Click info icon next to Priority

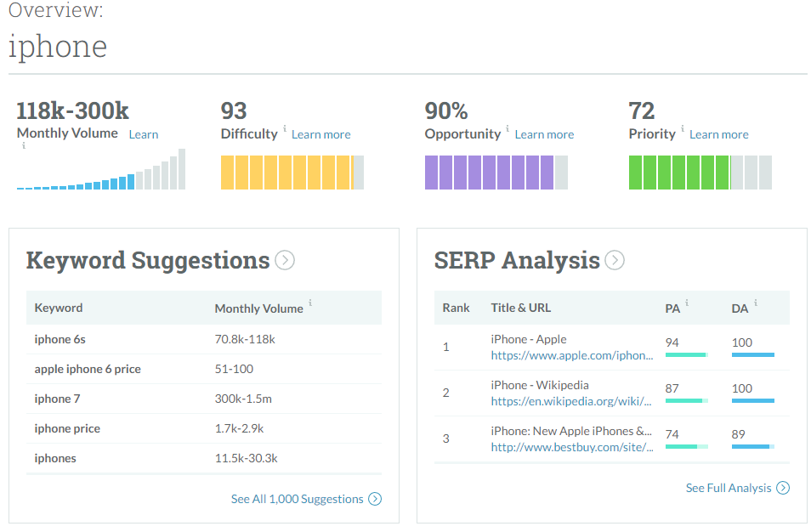(683, 128)
